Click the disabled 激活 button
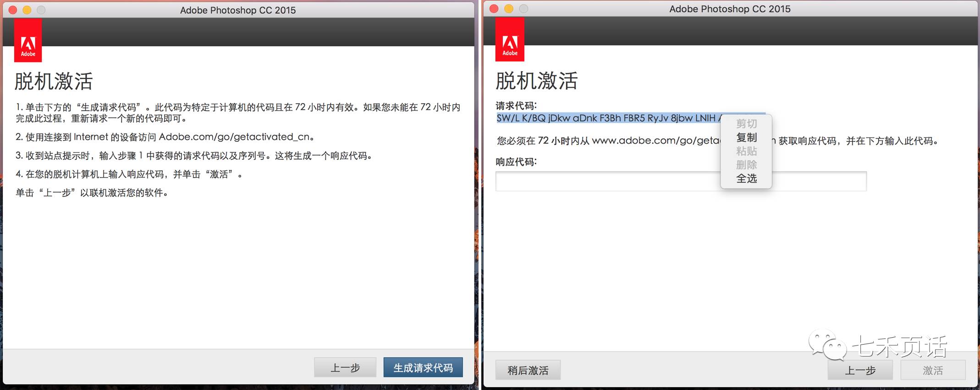The image size is (980, 390). point(933,370)
